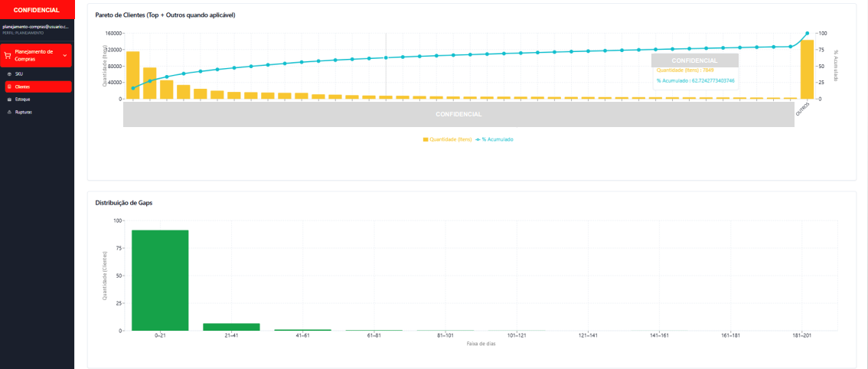The image size is (868, 369).
Task: Click the planejamento-compras user email
Action: (36, 27)
